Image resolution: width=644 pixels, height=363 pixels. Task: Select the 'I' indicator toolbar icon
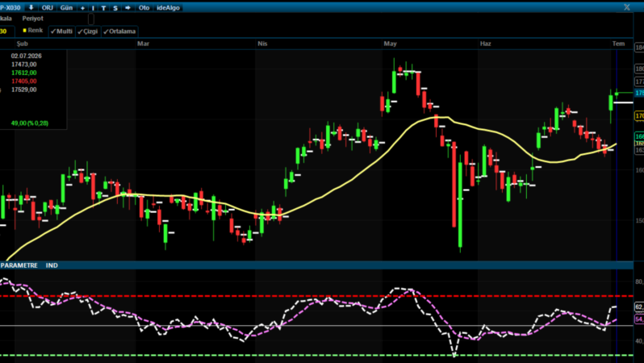tap(94, 8)
